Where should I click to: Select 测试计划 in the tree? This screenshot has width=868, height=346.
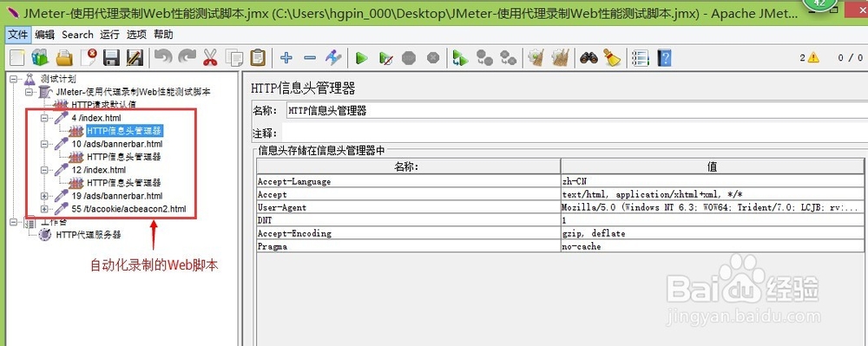click(x=58, y=79)
